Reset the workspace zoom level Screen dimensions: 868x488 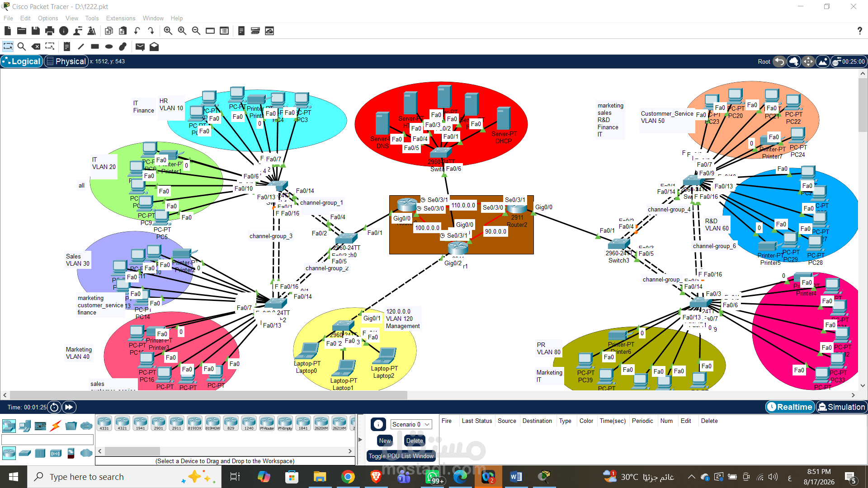(182, 31)
